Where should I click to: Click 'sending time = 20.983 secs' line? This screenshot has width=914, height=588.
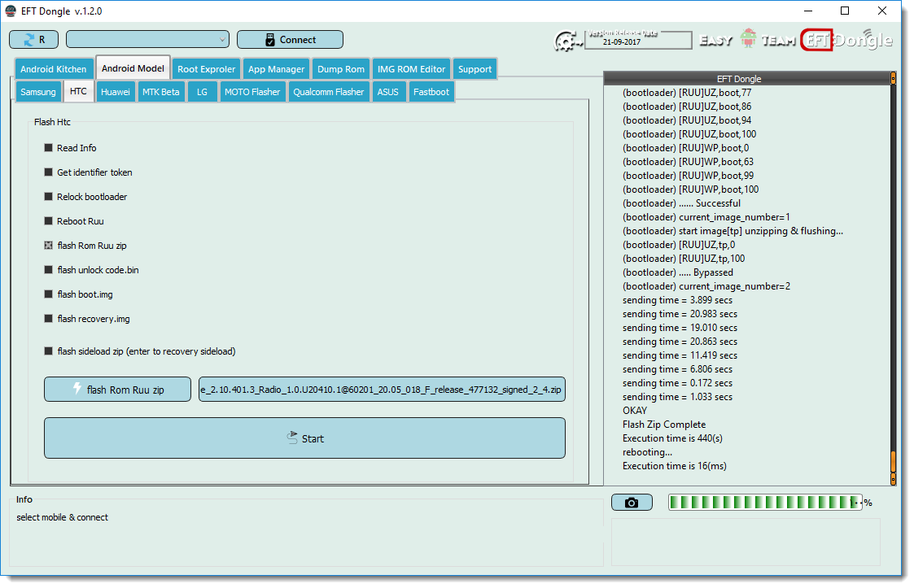[680, 314]
